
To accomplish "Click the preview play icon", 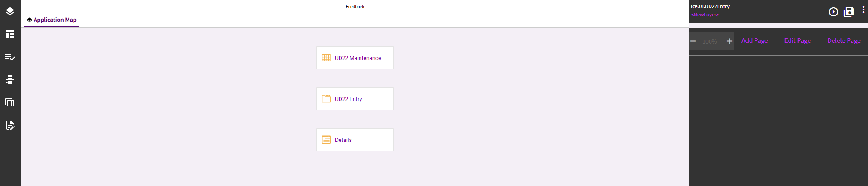I will tap(833, 12).
